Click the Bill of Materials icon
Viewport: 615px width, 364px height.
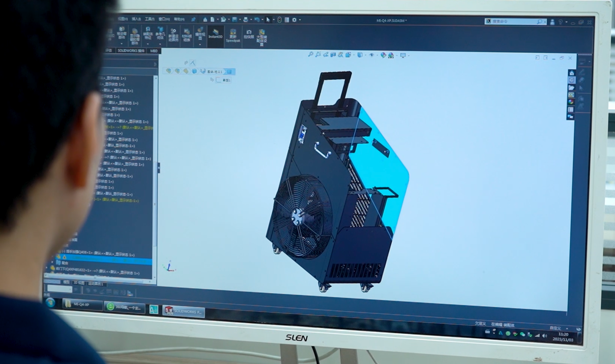(x=187, y=35)
